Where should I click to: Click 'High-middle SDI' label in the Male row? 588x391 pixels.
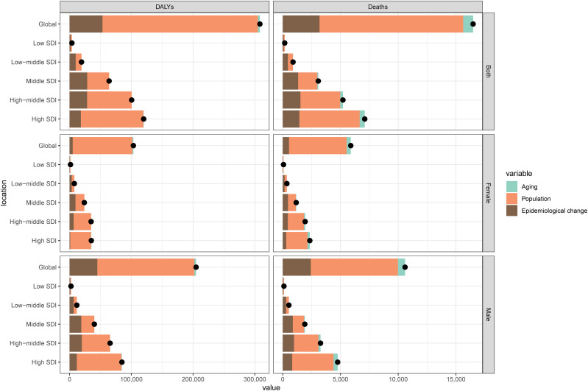pos(33,343)
